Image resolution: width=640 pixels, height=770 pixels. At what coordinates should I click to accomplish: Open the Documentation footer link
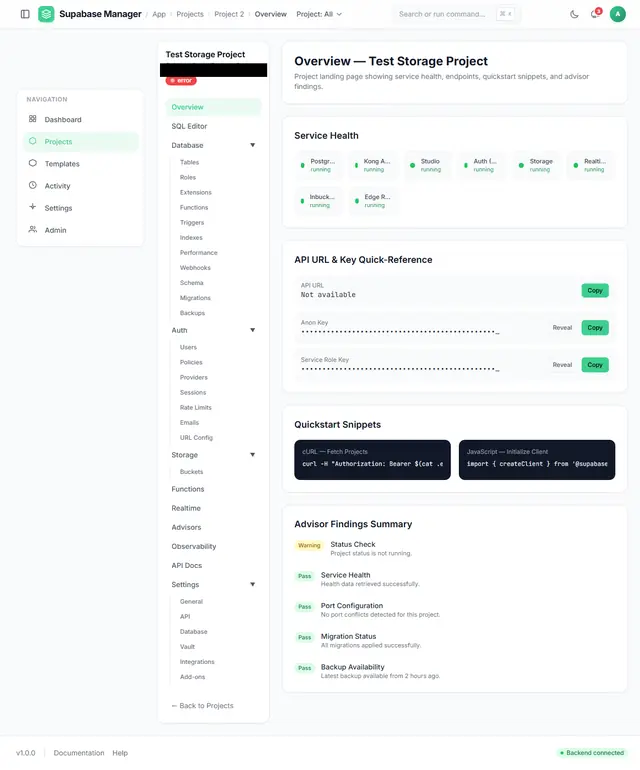[x=79, y=753]
